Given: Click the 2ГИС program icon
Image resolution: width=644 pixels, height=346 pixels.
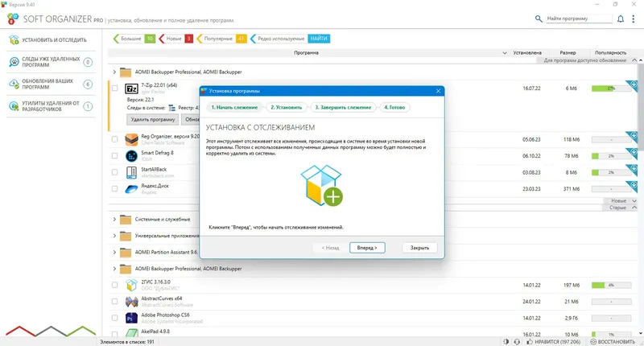Looking at the screenshot, I should (131, 285).
